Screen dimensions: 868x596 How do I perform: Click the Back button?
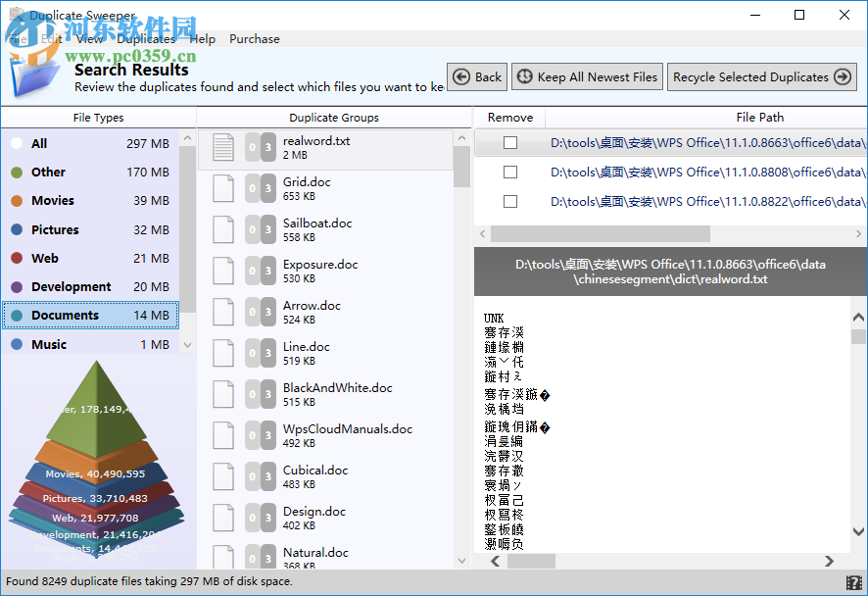tap(476, 76)
